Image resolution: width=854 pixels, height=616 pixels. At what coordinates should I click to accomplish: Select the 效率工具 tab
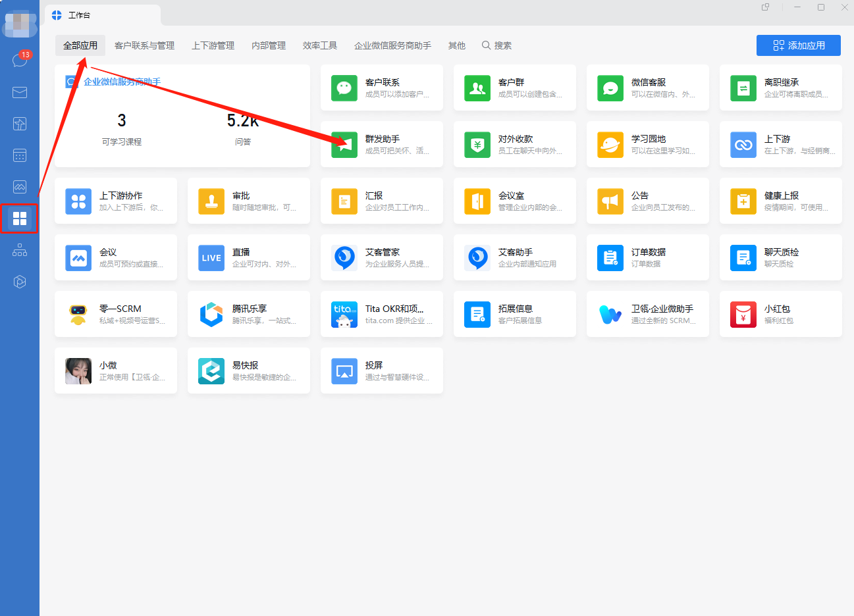click(320, 45)
